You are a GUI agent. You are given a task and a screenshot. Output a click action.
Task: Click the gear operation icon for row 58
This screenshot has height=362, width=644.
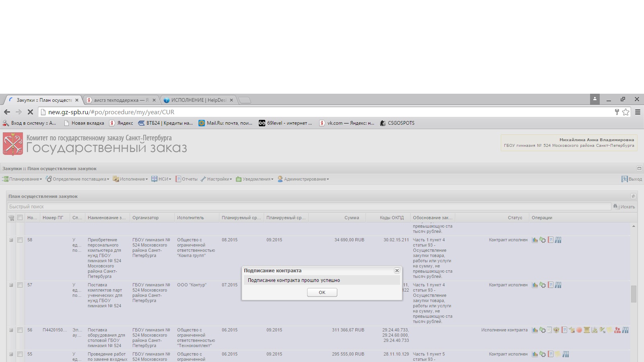[543, 240]
